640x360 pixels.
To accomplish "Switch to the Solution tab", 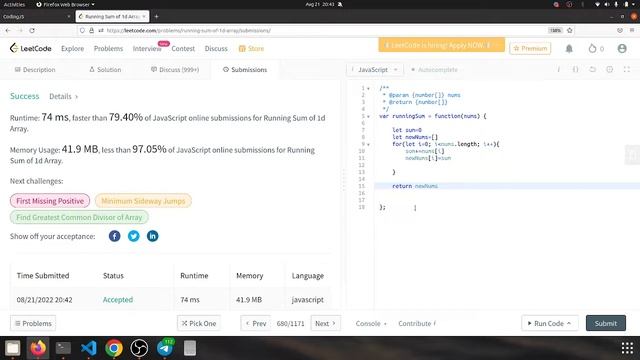I will tap(105, 69).
